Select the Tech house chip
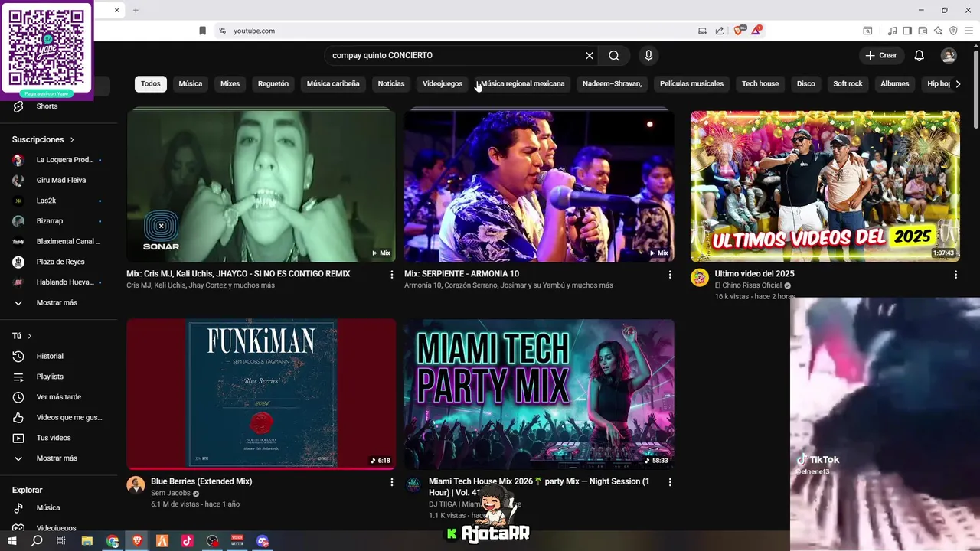 pyautogui.click(x=760, y=84)
